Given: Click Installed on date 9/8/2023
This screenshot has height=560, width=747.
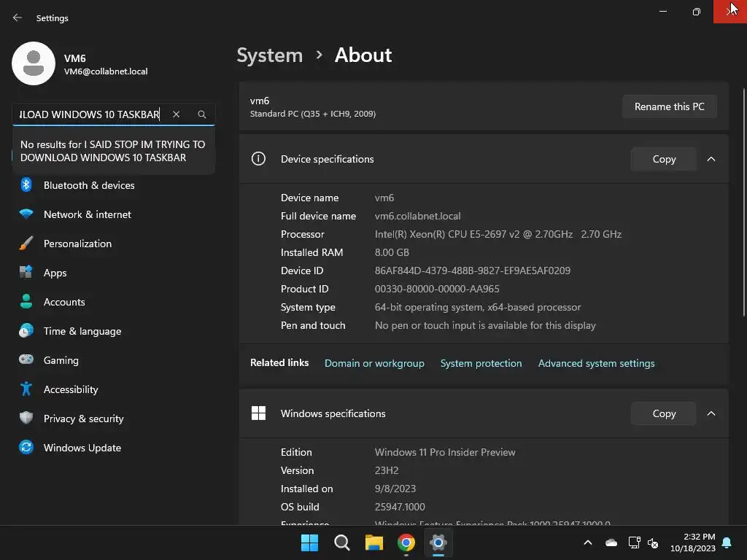Looking at the screenshot, I should pyautogui.click(x=395, y=489).
